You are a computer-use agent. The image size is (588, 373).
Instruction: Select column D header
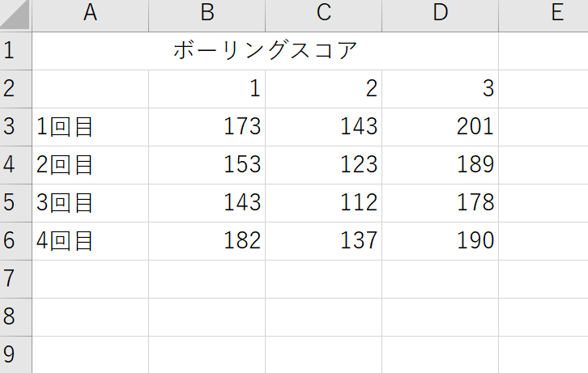(441, 15)
